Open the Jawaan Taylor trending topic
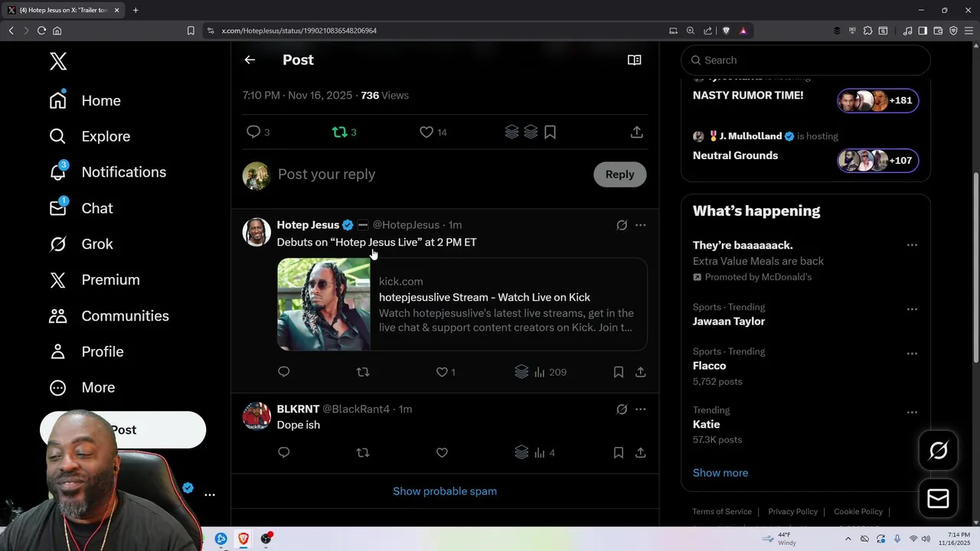 (729, 321)
